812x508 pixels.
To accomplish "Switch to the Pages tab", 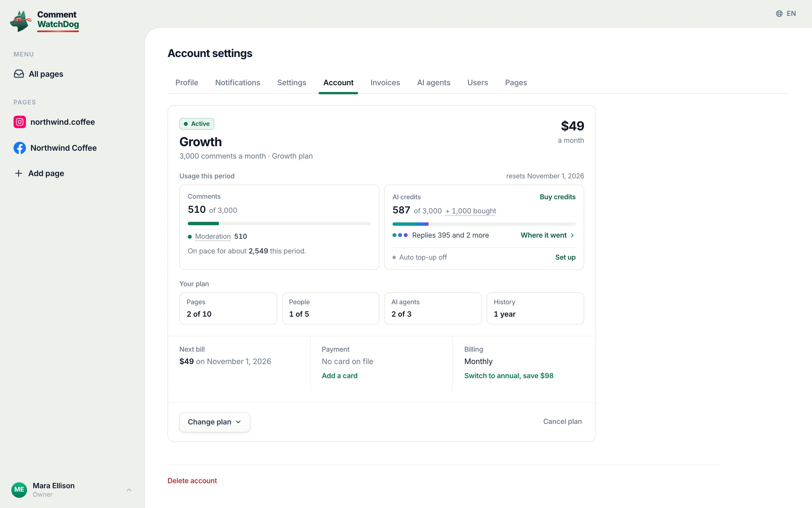I will point(516,83).
